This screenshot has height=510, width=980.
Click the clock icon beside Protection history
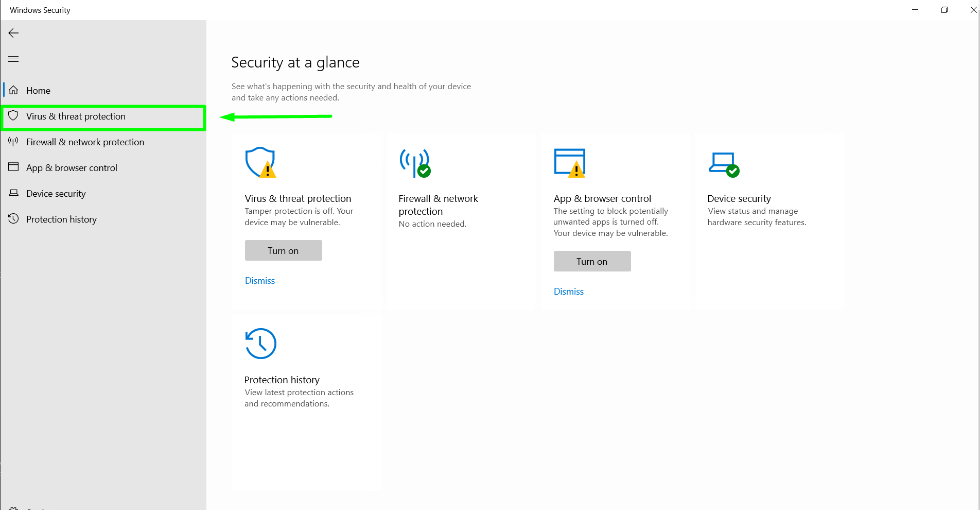(x=14, y=219)
